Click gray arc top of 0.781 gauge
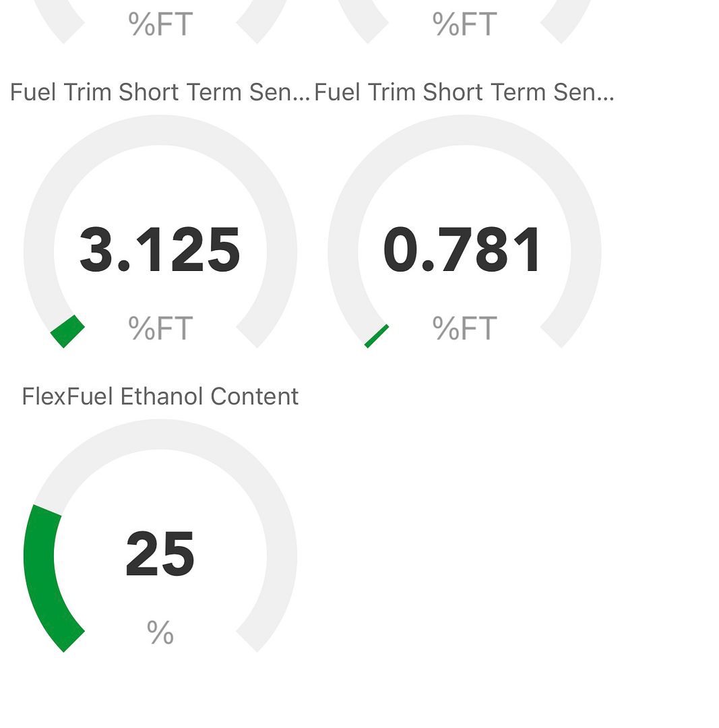The height and width of the screenshot is (728, 719). pyautogui.click(x=465, y=130)
